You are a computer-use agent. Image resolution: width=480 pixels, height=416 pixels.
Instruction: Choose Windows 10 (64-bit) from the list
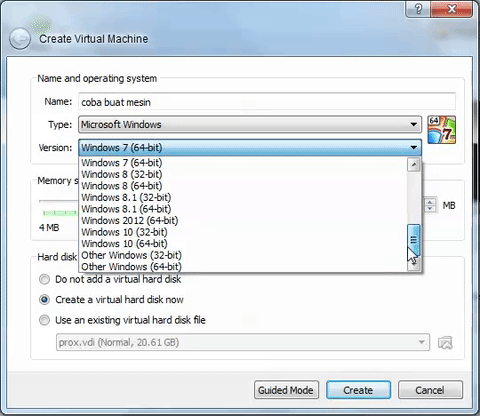click(243, 244)
